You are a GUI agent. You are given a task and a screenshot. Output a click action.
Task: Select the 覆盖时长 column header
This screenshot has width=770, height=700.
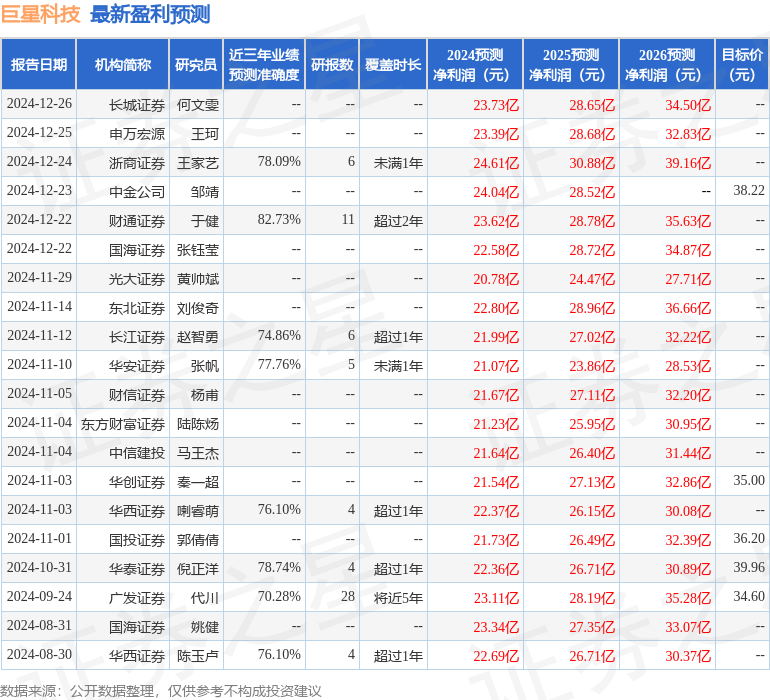(x=393, y=64)
